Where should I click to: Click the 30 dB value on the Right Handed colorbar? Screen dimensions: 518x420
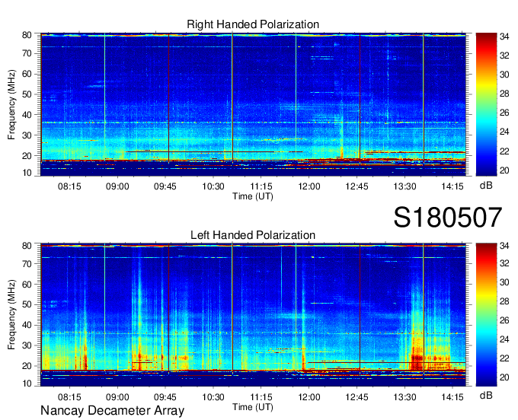[x=504, y=75]
